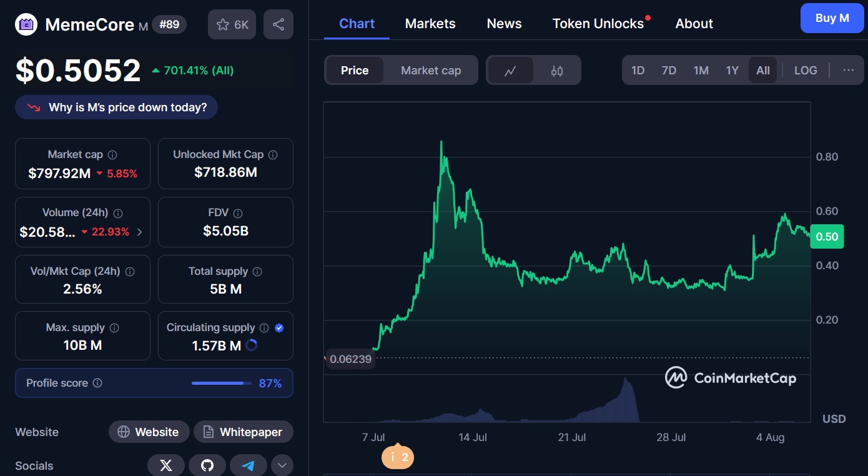Set chart range to 7D
The height and width of the screenshot is (476, 868).
pyautogui.click(x=669, y=71)
